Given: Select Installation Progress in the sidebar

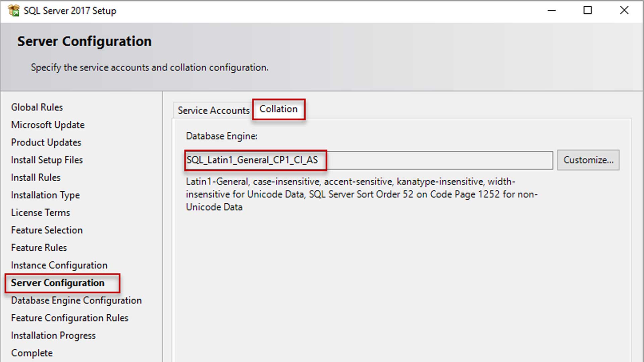Looking at the screenshot, I should tap(53, 335).
